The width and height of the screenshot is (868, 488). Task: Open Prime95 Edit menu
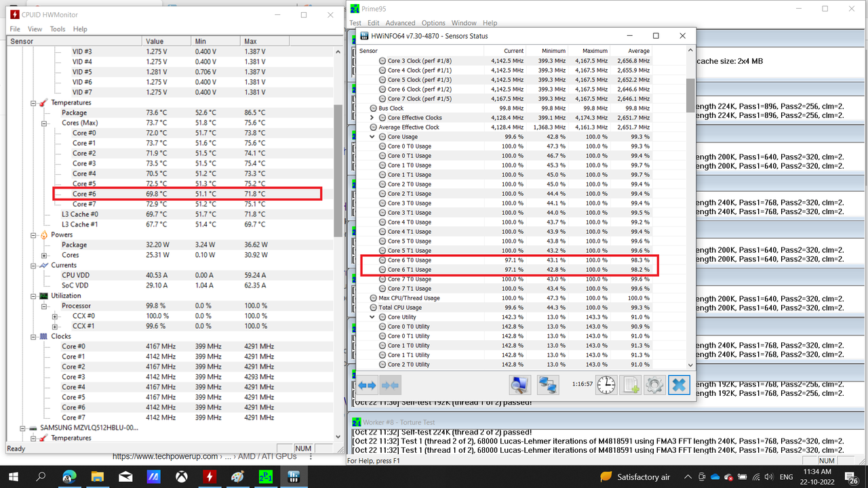tap(373, 23)
